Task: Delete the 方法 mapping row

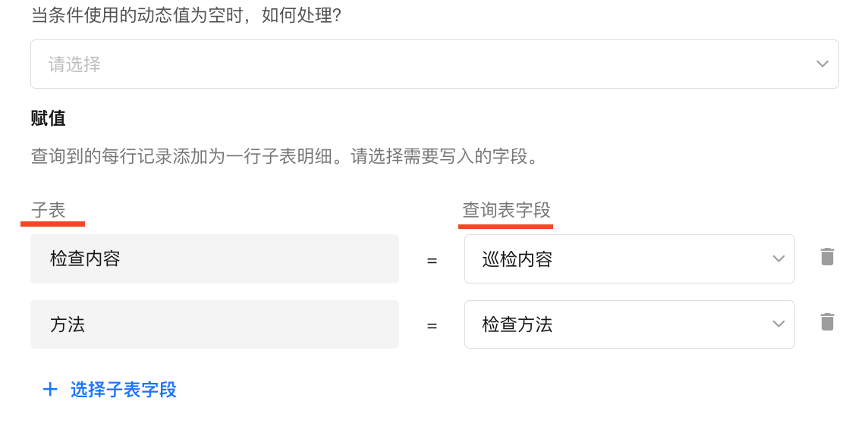Action: tap(827, 322)
